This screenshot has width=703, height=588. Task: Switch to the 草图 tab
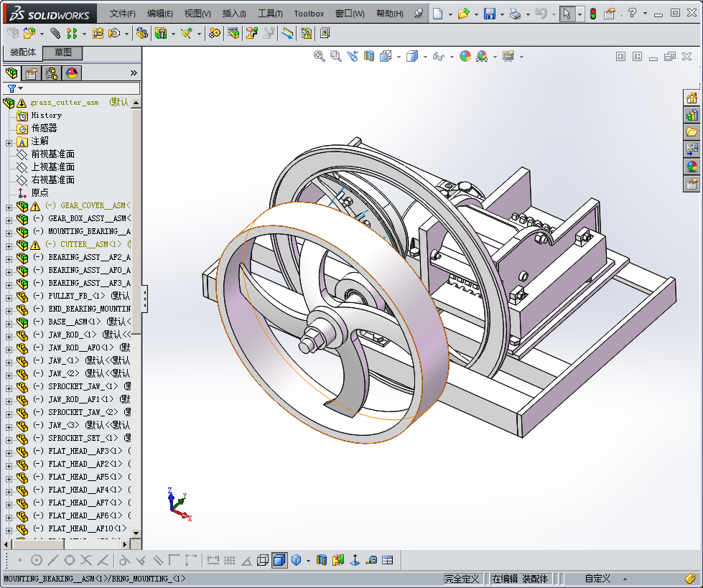click(x=63, y=53)
